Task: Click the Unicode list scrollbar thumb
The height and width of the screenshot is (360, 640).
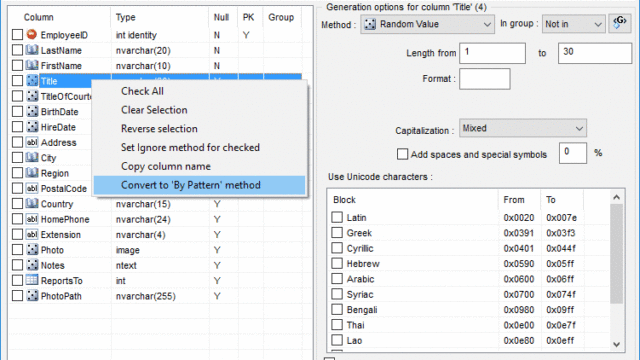Action: coord(616,254)
